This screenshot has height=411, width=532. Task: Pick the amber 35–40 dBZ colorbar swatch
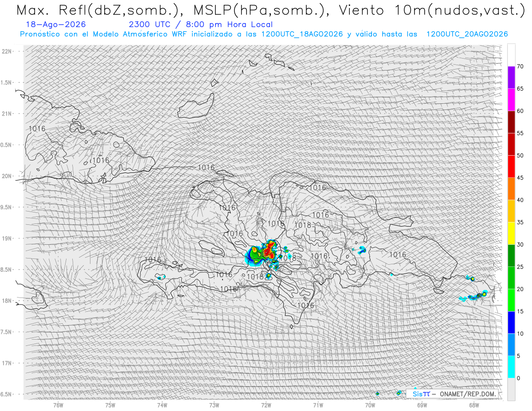511,211
